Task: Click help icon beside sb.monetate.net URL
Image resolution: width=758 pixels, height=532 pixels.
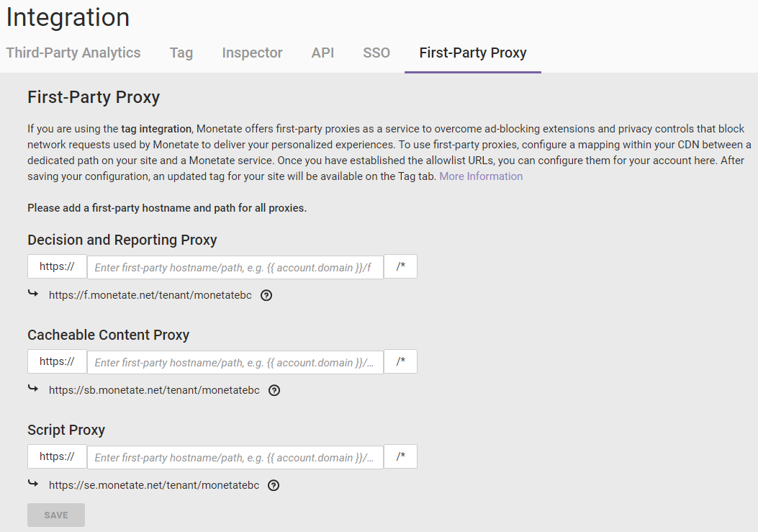Action: (274, 390)
